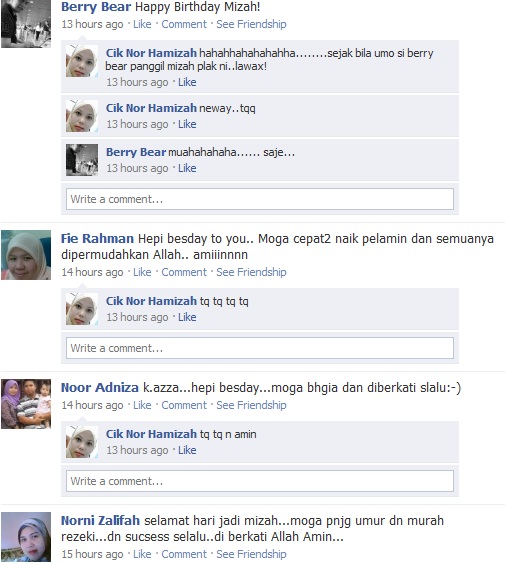Like the 'muahahahaha...... saje...' comment
Image resolution: width=505 pixels, height=564 pixels.
(187, 168)
